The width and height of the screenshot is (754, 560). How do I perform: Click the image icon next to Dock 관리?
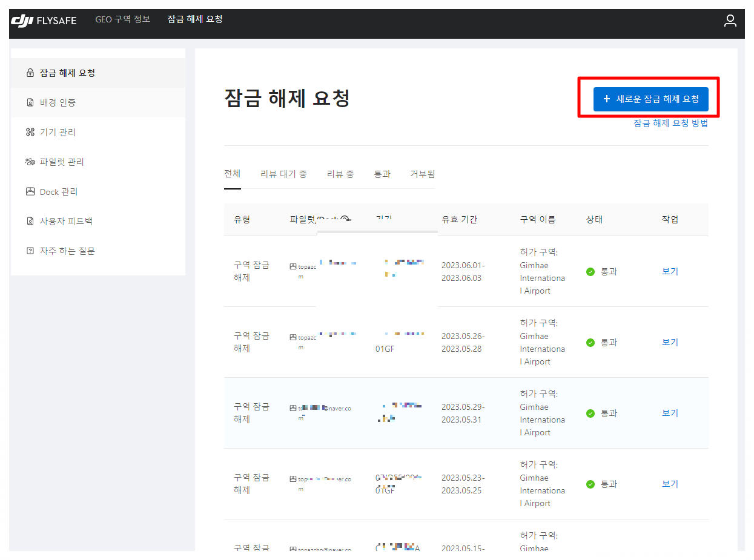(30, 192)
